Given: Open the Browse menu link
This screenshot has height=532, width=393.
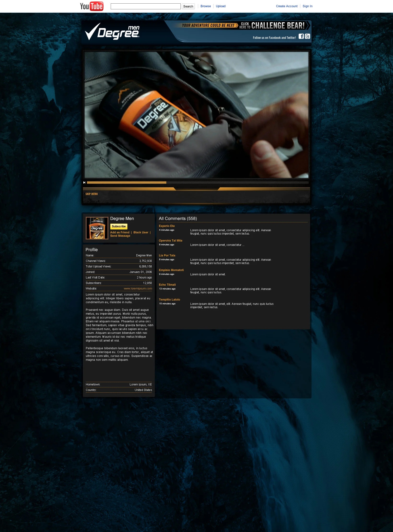Looking at the screenshot, I should point(206,6).
